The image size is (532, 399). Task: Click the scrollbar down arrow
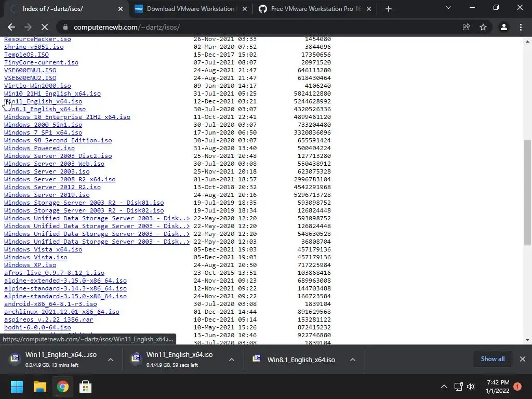527,340
